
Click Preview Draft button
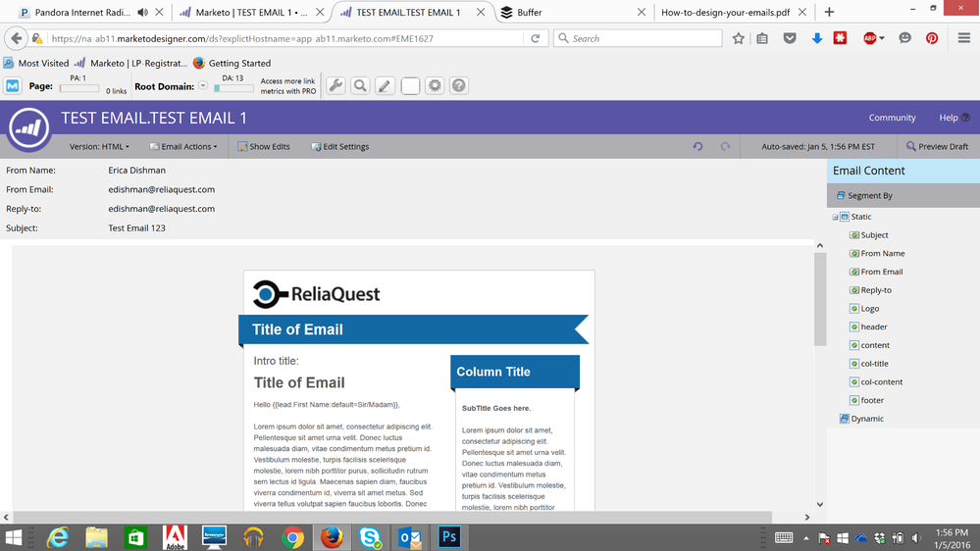pyautogui.click(x=937, y=146)
